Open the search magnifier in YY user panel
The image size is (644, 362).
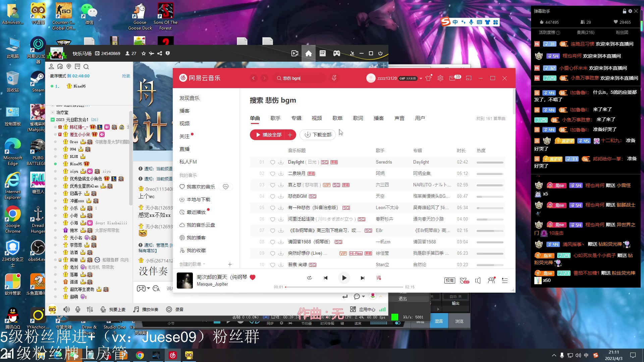coord(86,66)
